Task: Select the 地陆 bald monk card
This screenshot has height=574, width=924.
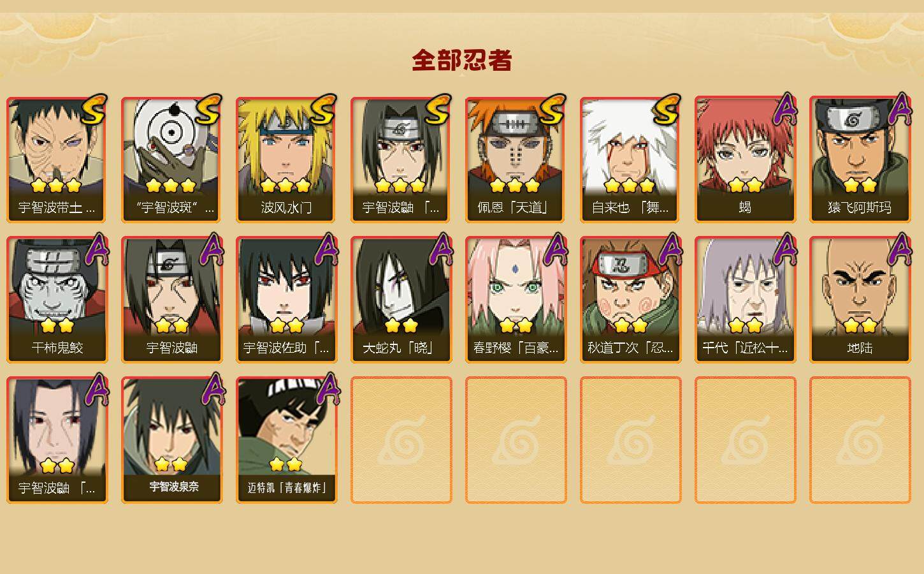Action: coord(860,300)
